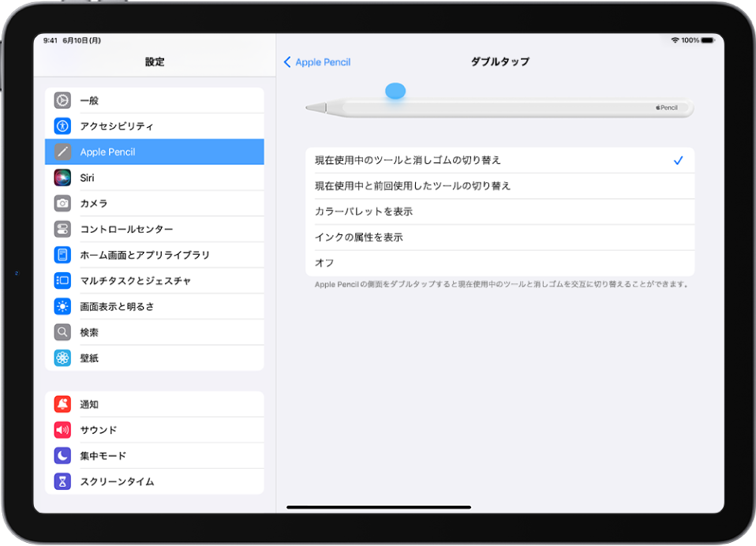Tap the アクセシビリティ accessibility icon
756x546 pixels.
pyautogui.click(x=62, y=126)
